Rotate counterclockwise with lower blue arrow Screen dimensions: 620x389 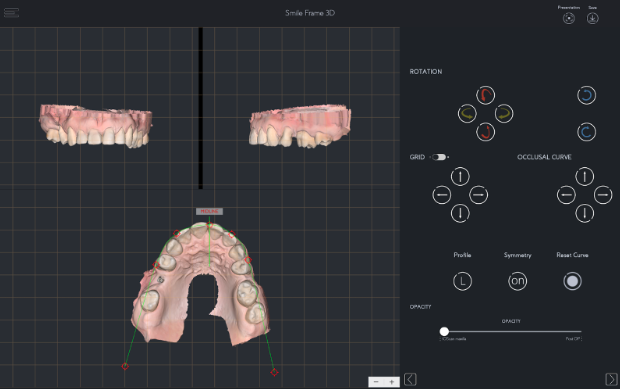[586, 132]
